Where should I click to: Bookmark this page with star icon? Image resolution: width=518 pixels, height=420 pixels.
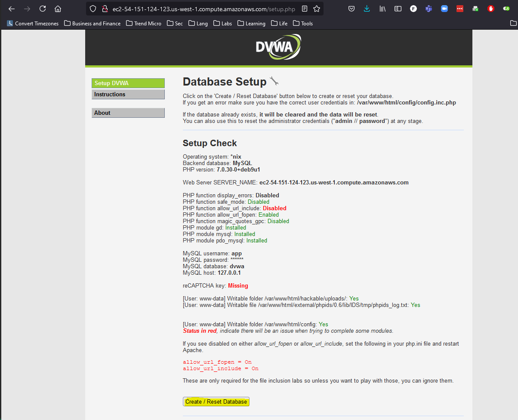coord(317,9)
